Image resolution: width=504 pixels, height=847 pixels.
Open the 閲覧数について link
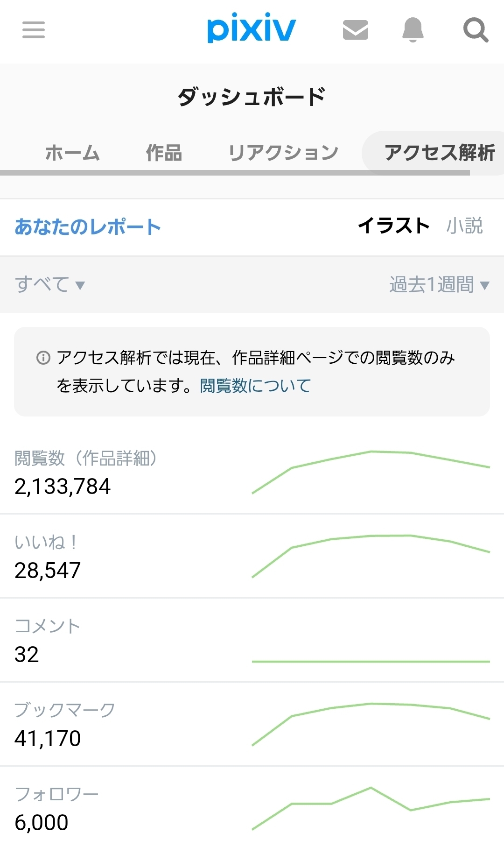[x=255, y=386]
